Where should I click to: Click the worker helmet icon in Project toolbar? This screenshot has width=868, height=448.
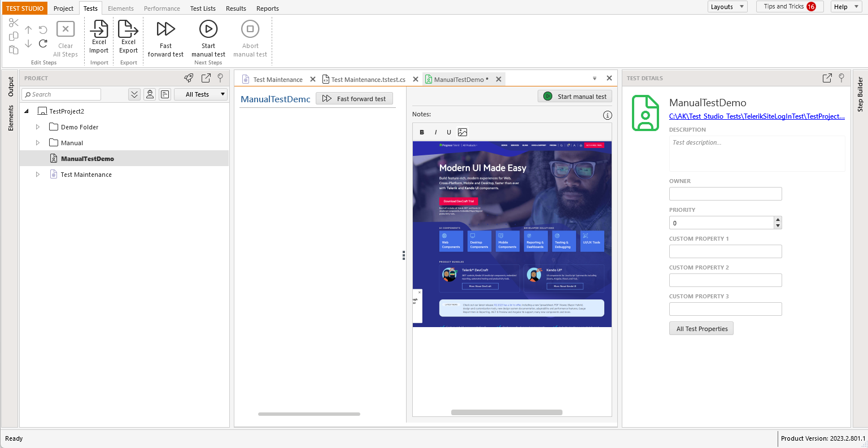pos(150,94)
